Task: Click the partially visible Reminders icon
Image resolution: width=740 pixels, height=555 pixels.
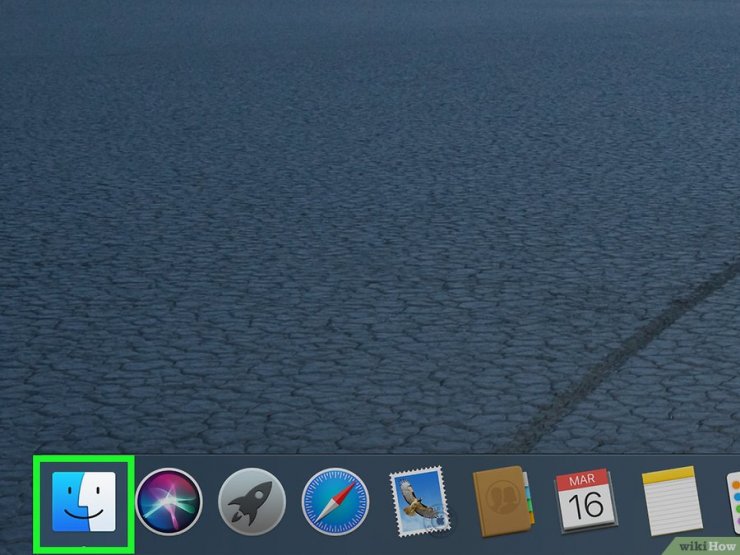Action: pyautogui.click(x=733, y=502)
